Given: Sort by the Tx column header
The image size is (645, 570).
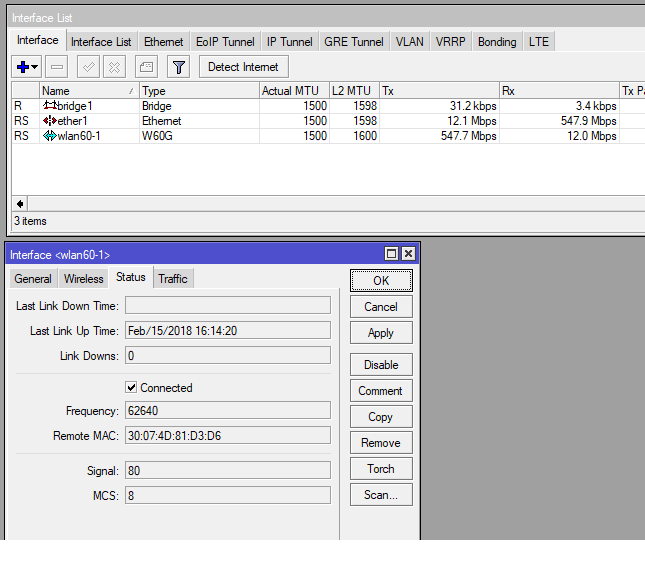Looking at the screenshot, I should coord(439,90).
